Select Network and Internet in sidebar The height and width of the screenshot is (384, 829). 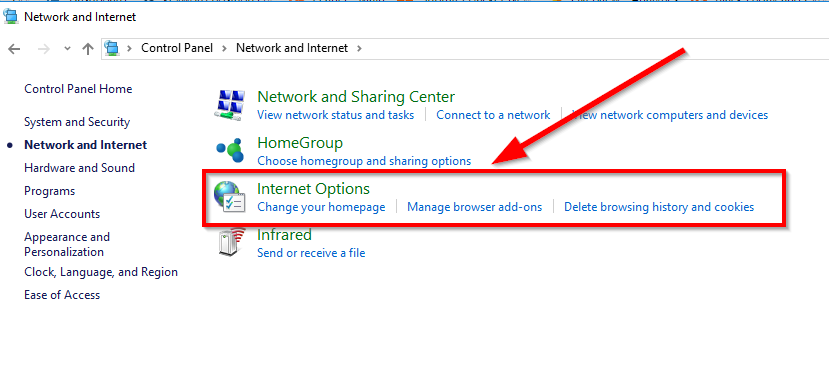(x=86, y=145)
